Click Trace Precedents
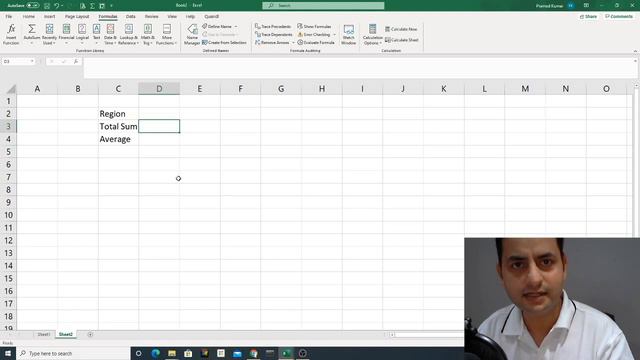 click(x=273, y=26)
